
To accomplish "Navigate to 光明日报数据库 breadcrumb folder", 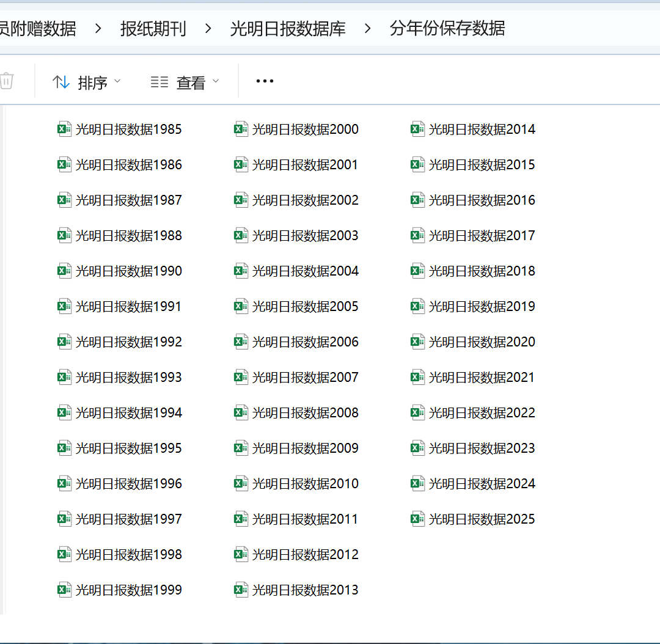I will coord(287,29).
